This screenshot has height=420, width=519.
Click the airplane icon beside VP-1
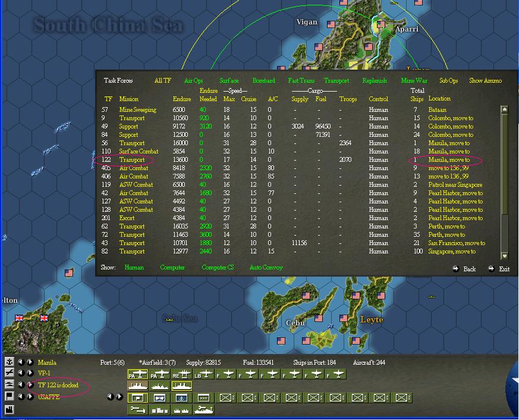(10, 372)
